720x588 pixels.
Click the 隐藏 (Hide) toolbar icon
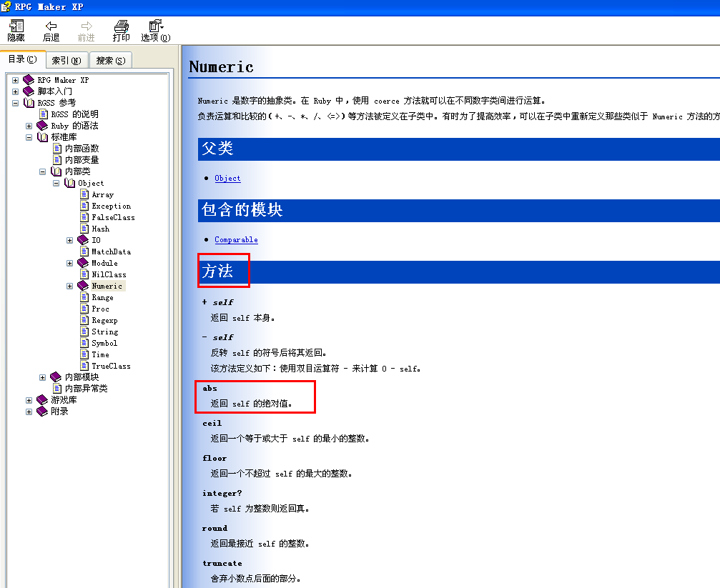coord(16,26)
